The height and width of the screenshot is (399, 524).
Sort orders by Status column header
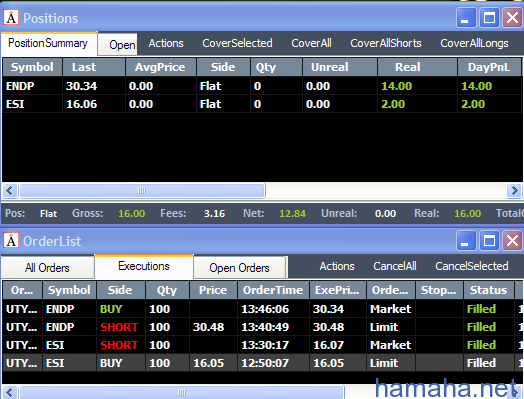489,290
